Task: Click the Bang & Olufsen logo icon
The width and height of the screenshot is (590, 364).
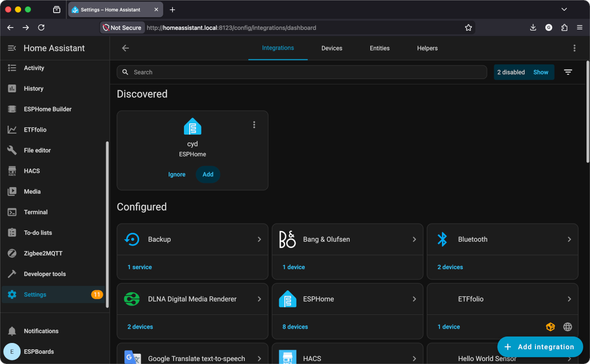Action: click(x=287, y=239)
